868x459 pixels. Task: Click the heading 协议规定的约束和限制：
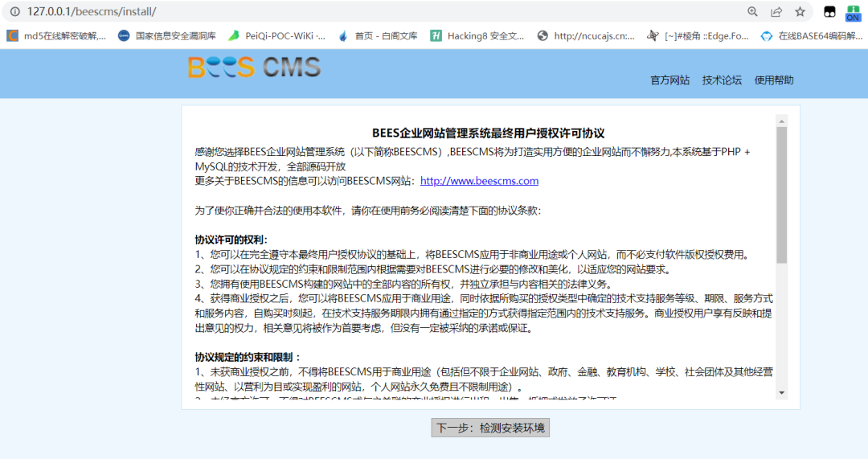pos(248,357)
